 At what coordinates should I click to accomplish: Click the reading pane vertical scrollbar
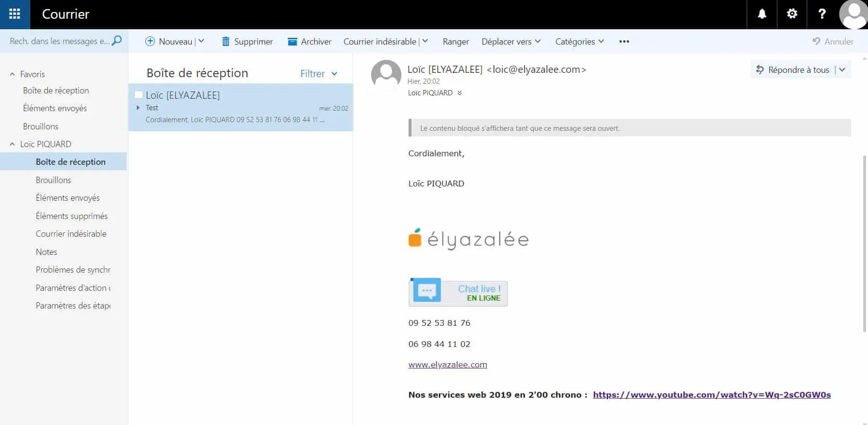[x=865, y=243]
